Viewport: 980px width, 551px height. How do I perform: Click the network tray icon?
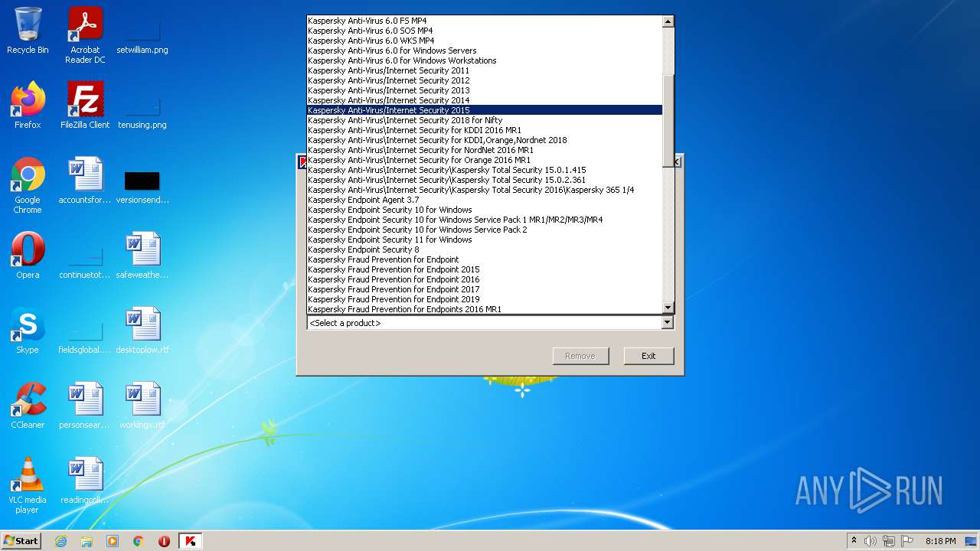point(889,541)
